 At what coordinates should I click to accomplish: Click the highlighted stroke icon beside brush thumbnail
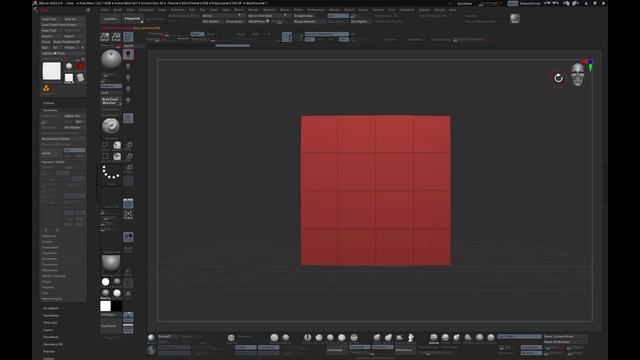click(x=128, y=54)
